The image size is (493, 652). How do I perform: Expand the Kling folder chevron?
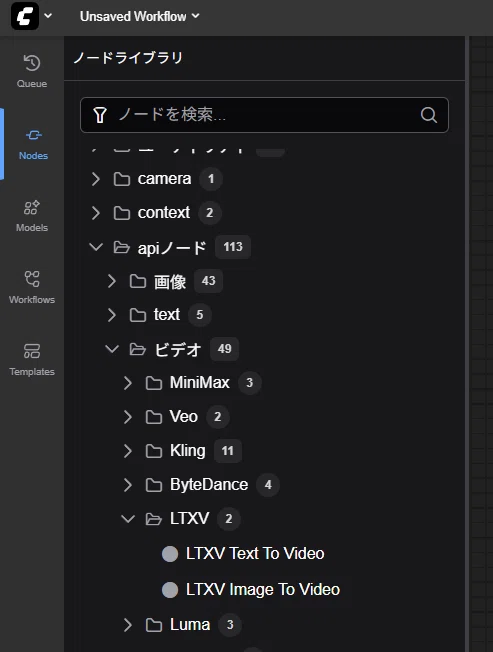(128, 451)
